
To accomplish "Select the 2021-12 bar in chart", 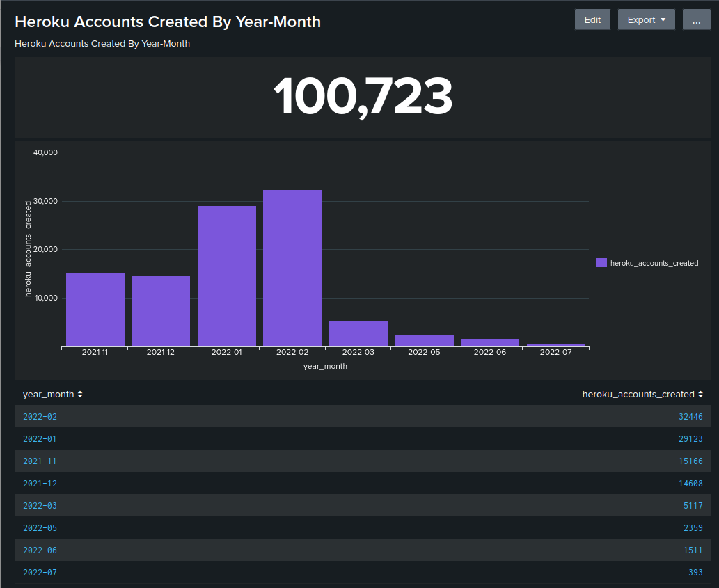I will (x=161, y=311).
